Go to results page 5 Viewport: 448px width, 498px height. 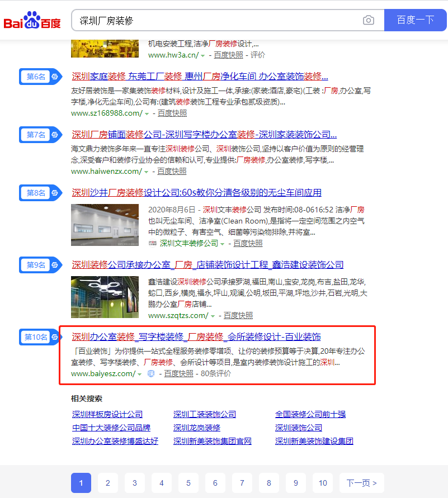point(188,483)
